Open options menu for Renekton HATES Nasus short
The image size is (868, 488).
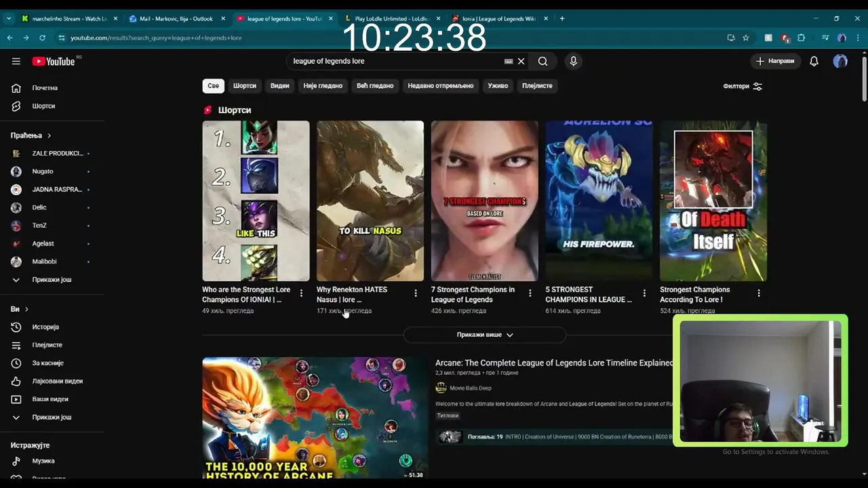tap(416, 293)
